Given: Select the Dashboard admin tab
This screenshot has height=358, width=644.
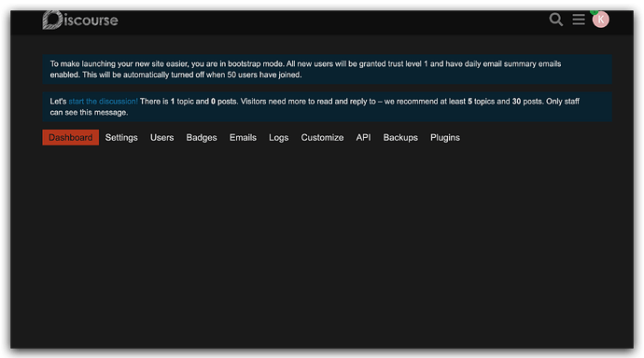Looking at the screenshot, I should tap(71, 137).
